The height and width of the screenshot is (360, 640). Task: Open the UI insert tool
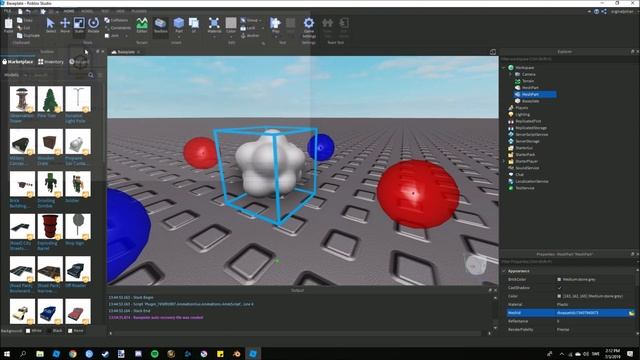pyautogui.click(x=194, y=25)
